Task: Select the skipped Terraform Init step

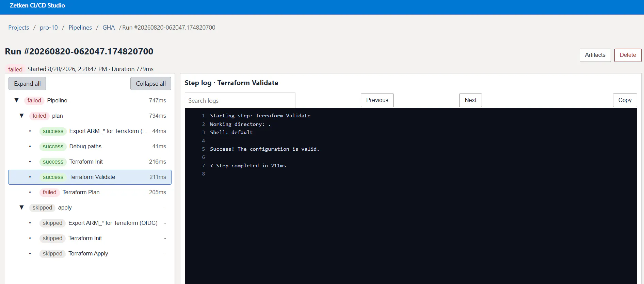Action: point(90,238)
